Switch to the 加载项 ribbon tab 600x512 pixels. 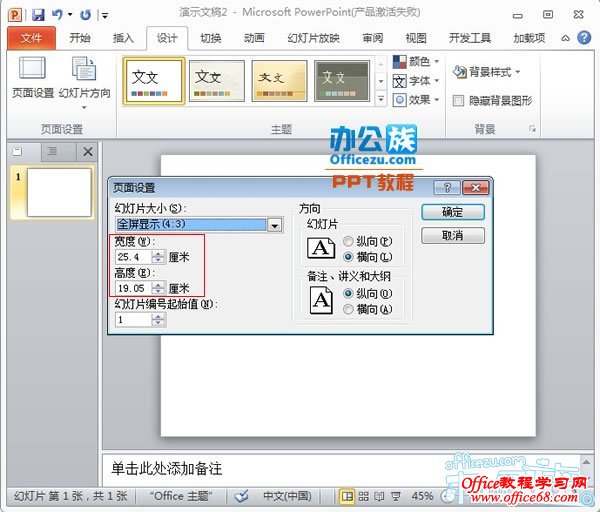pos(529,38)
